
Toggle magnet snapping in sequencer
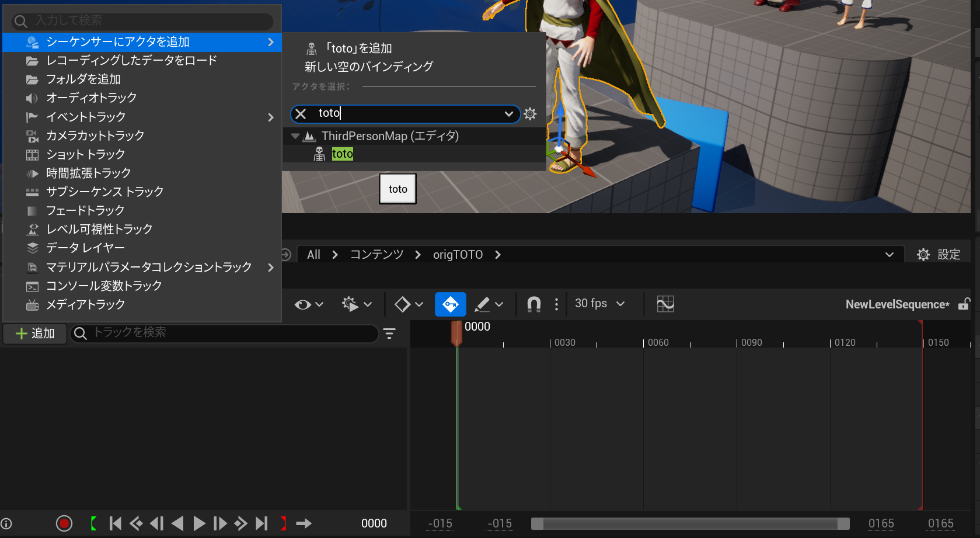pyautogui.click(x=533, y=304)
